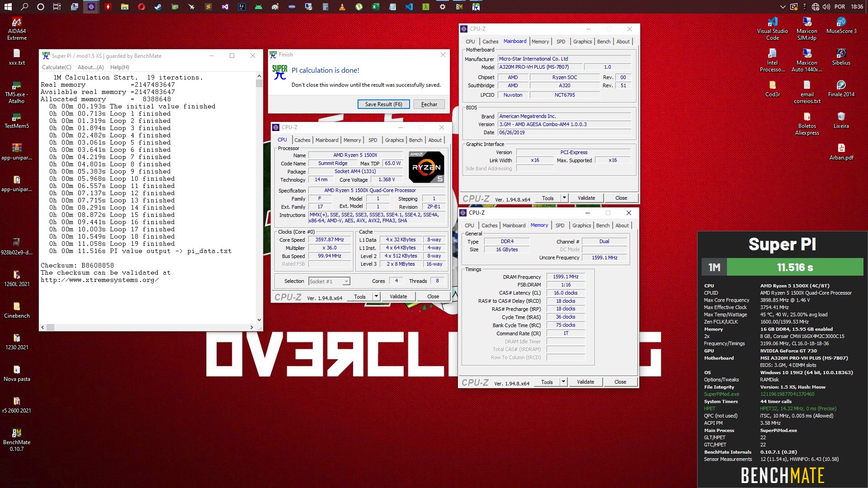Click the BenchMate BM taskbar icon
The width and height of the screenshot is (868, 488).
click(459, 7)
